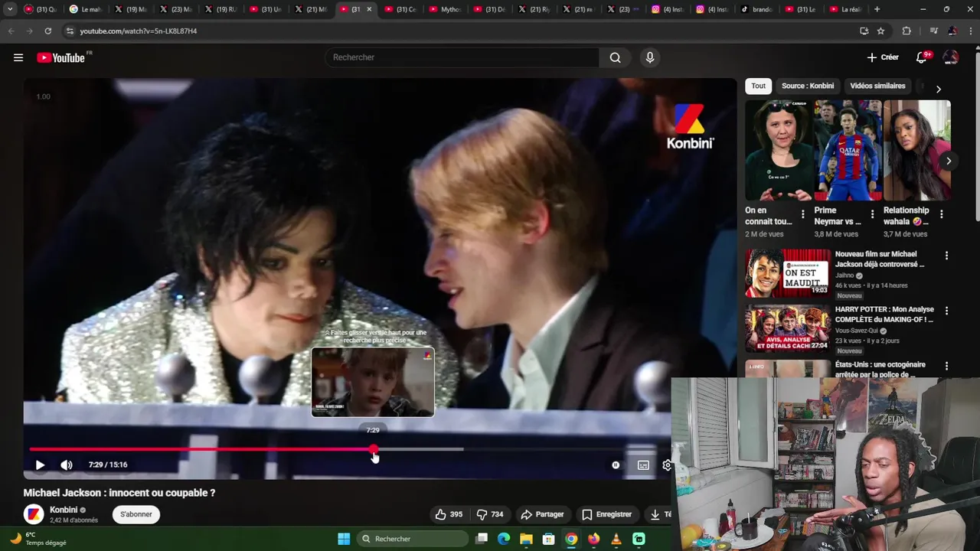Open options for the Relationship wahala short

[x=941, y=214]
